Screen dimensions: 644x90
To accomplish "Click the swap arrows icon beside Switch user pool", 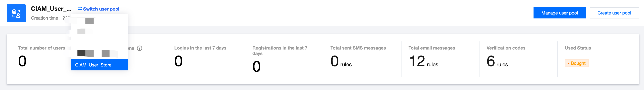I will coord(80,9).
